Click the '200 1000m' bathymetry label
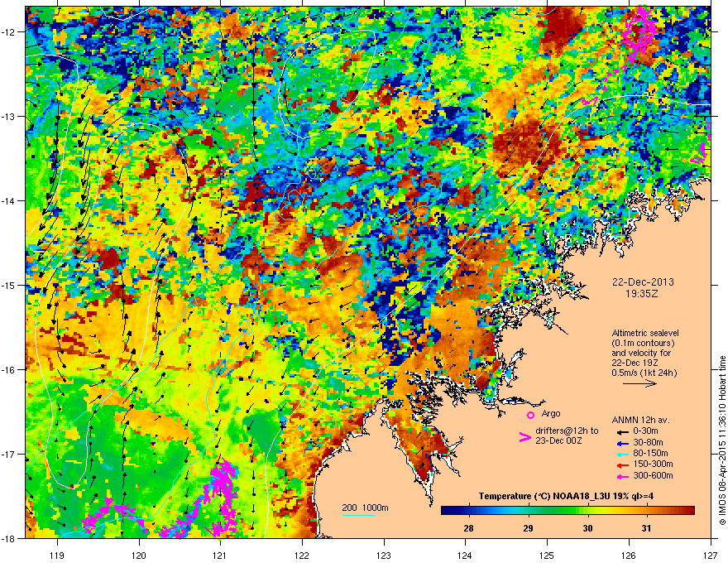728x563 pixels. (x=365, y=508)
